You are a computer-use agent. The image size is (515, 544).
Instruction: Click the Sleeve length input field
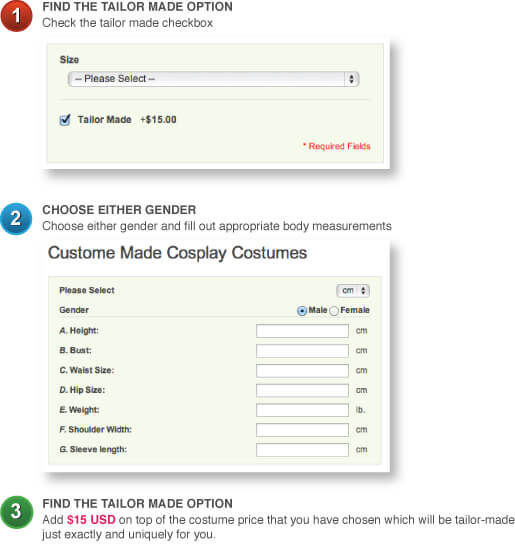coord(302,450)
